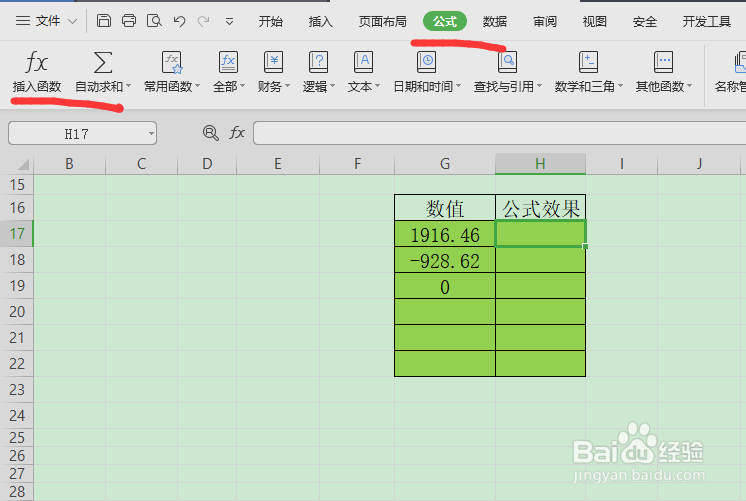The image size is (746, 501).
Task: Select row 22 header
Action: point(17,363)
